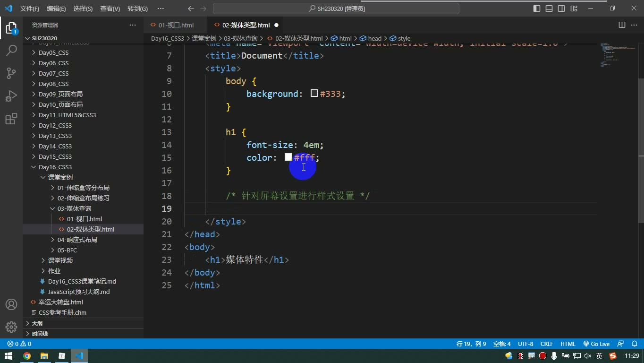Open File Explorer from the taskbar
The height and width of the screenshot is (363, 644).
tap(44, 356)
